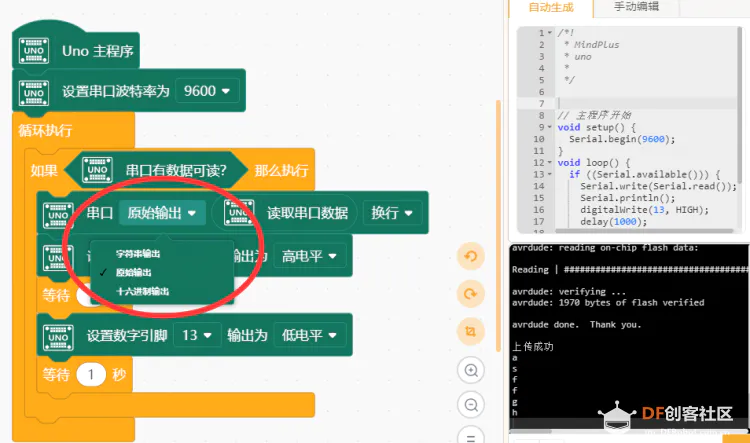Open the 9600 baud rate dropdown
Screen dimensions: 750x443
click(x=207, y=91)
